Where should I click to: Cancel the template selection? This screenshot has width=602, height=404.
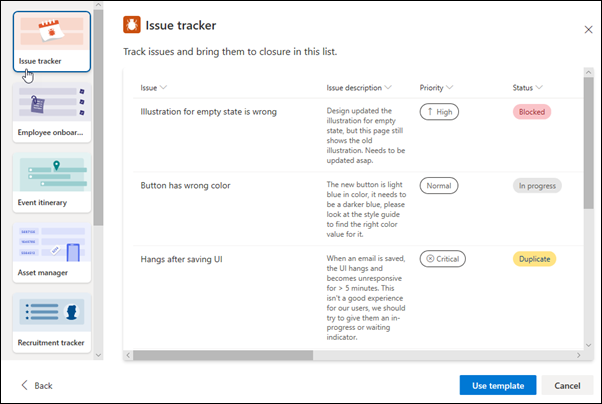[x=567, y=385]
